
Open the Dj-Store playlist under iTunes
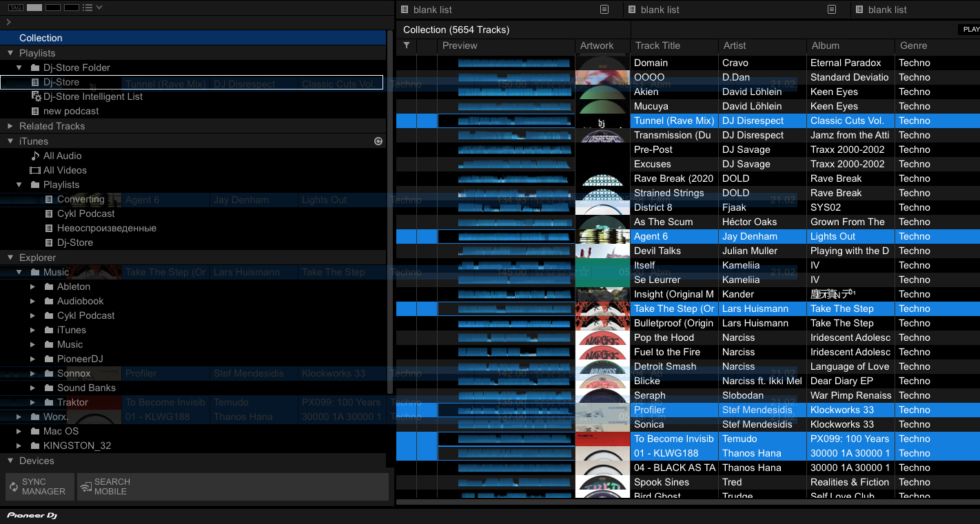[x=75, y=242]
